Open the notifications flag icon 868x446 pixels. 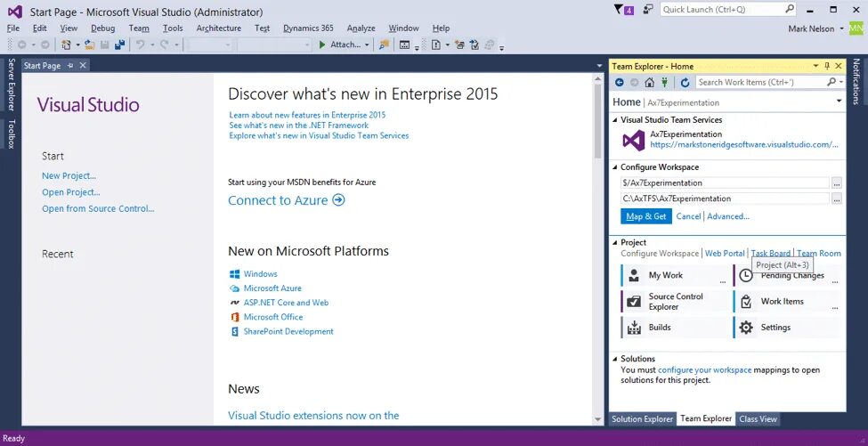(619, 10)
